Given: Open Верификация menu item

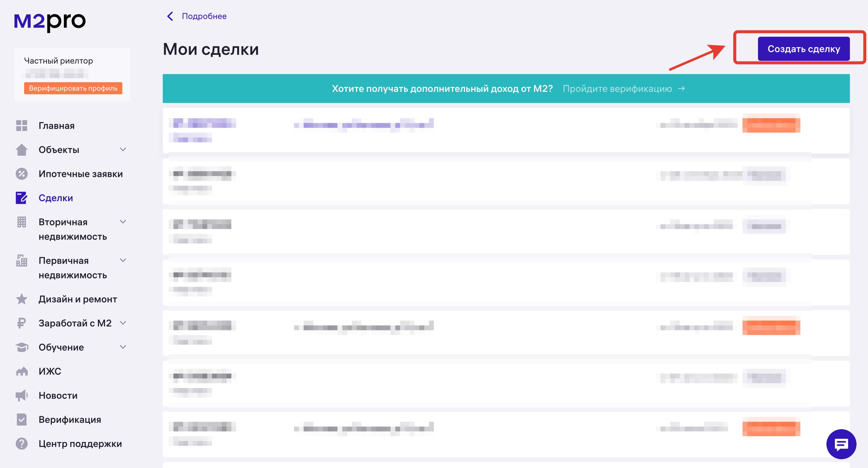Looking at the screenshot, I should (x=70, y=420).
